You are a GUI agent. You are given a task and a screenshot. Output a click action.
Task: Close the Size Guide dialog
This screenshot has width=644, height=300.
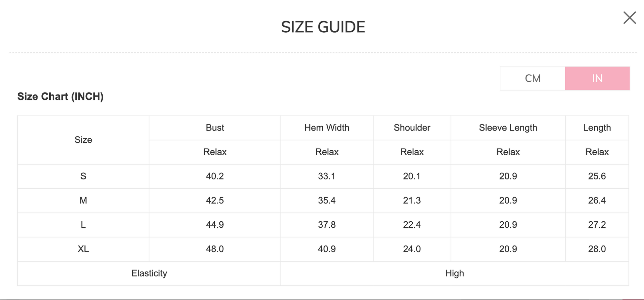point(629,18)
